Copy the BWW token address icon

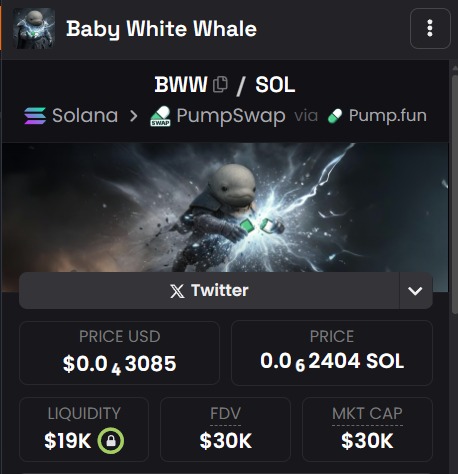(220, 84)
